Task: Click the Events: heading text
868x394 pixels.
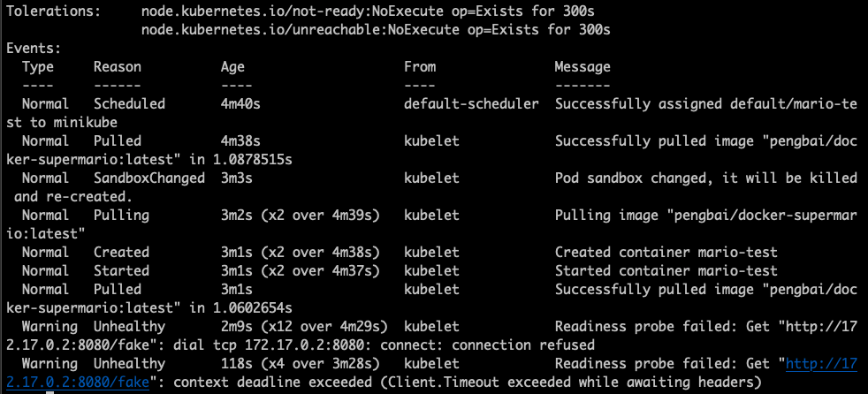Action: tap(34, 49)
